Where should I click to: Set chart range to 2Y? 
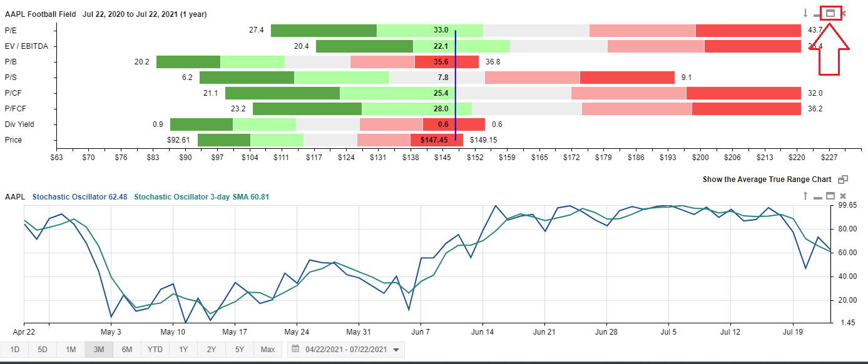point(212,350)
